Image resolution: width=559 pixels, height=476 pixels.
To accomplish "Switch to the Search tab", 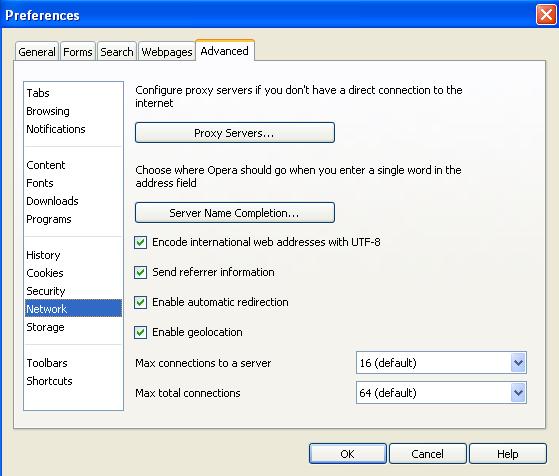I will [117, 52].
